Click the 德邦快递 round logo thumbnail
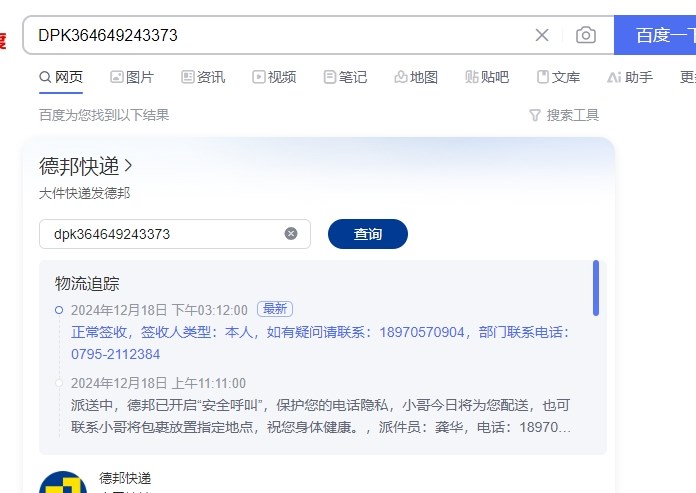 click(x=63, y=483)
